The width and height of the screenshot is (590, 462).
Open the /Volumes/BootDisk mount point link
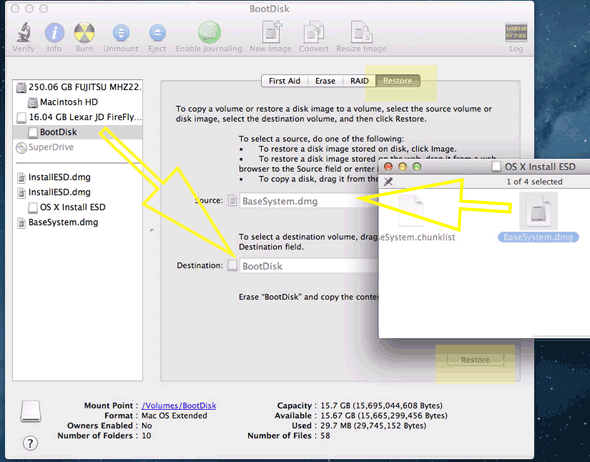pyautogui.click(x=179, y=406)
